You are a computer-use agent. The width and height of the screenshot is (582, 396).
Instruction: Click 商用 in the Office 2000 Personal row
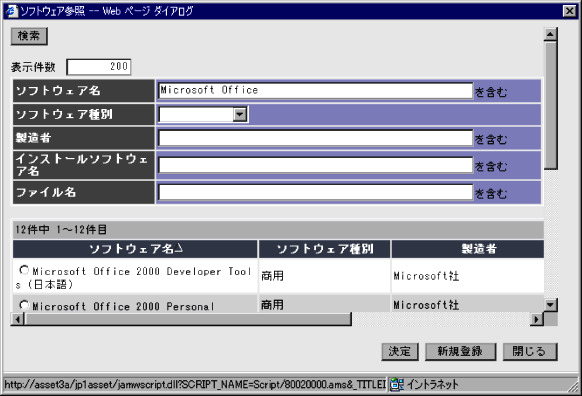[x=272, y=305]
